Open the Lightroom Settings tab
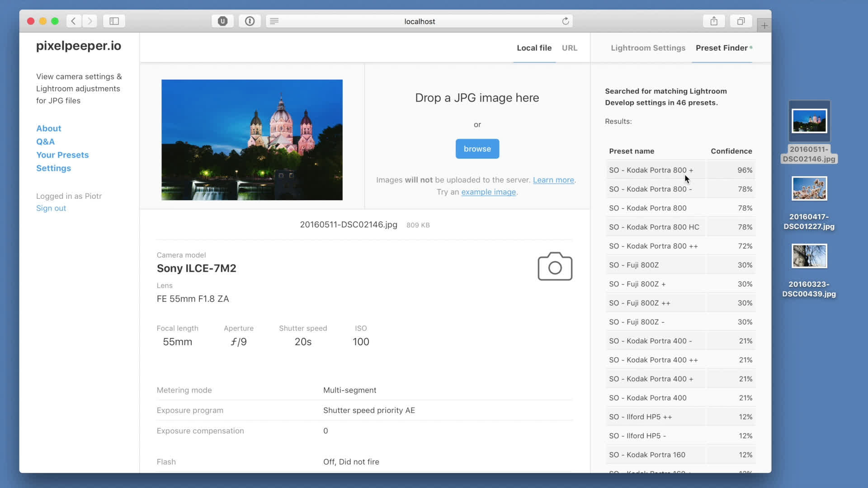 click(648, 48)
